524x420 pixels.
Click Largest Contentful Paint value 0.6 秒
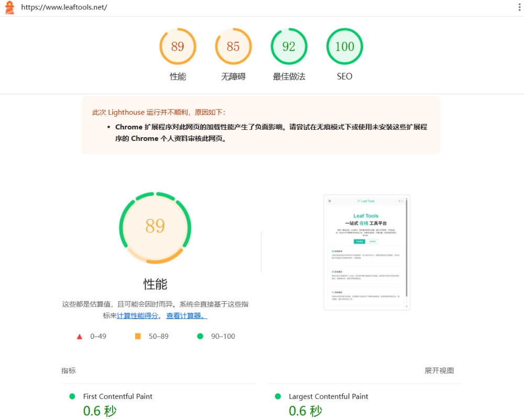[x=305, y=411]
